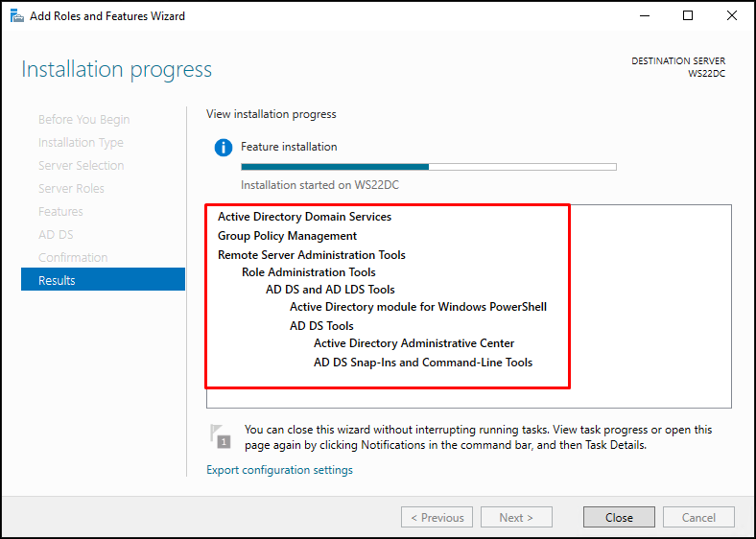
Task: Open the Export configuration settings link
Action: pos(279,470)
